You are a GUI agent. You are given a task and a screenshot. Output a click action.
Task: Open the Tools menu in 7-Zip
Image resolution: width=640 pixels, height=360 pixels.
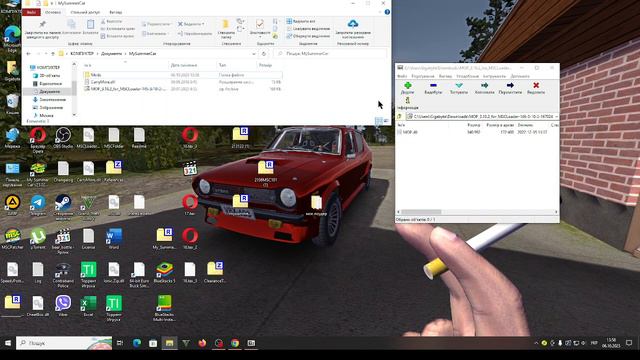tap(494, 76)
